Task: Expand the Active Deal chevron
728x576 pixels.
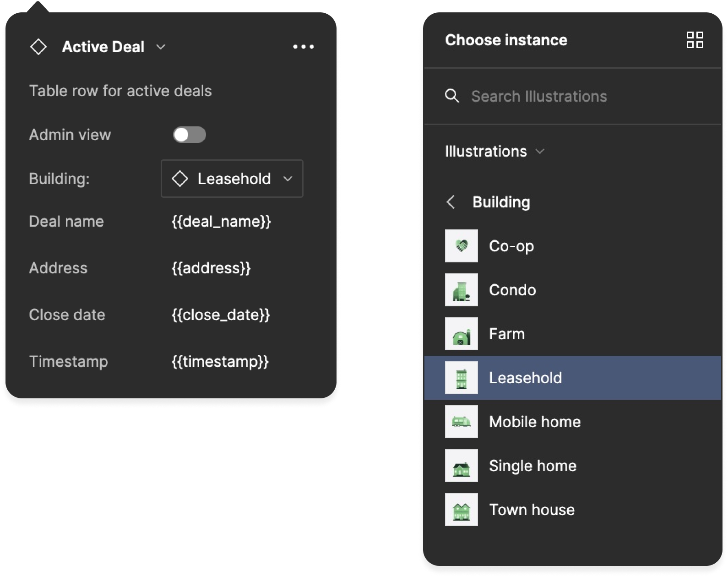Action: pos(161,47)
